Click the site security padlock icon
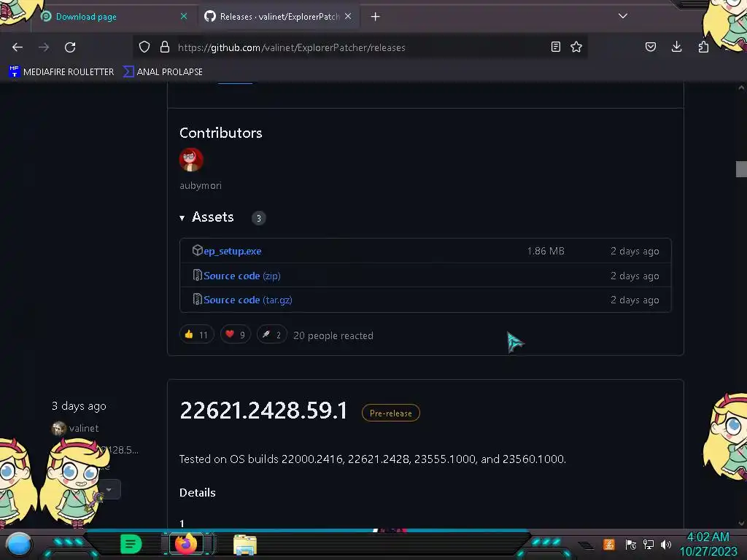Viewport: 747px width, 560px height. point(165,47)
